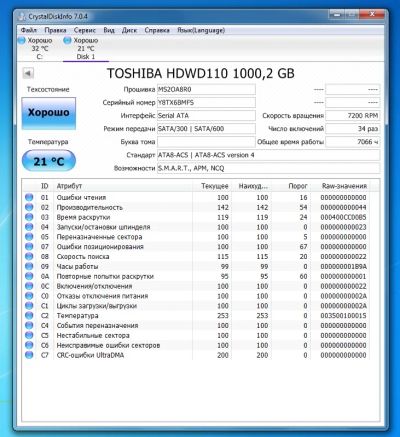Viewport: 400px width, 437px height.
Task: Open the Язык(Language) menu
Action: (x=201, y=30)
